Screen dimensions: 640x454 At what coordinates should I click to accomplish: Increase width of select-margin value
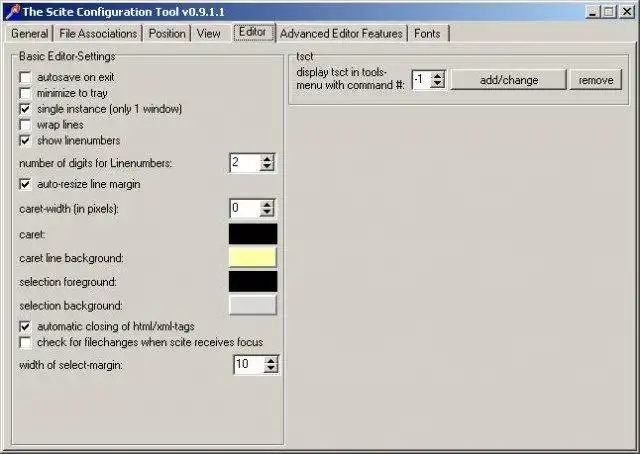tap(271, 361)
